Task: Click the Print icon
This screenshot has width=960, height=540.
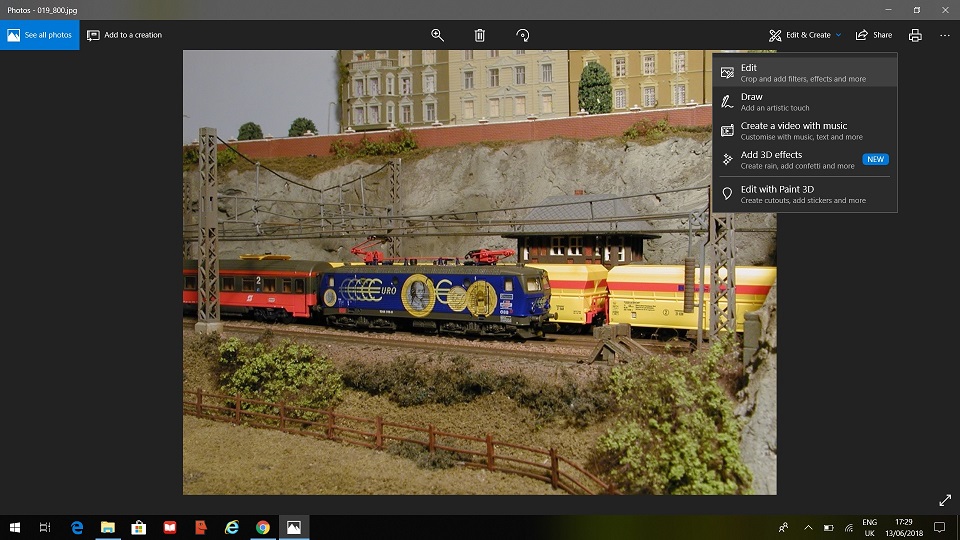Action: [x=915, y=35]
